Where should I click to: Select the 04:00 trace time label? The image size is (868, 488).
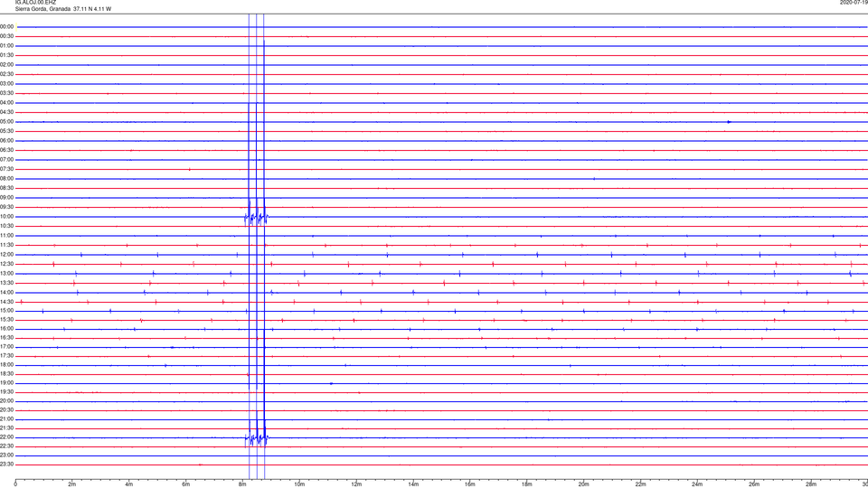(6, 102)
